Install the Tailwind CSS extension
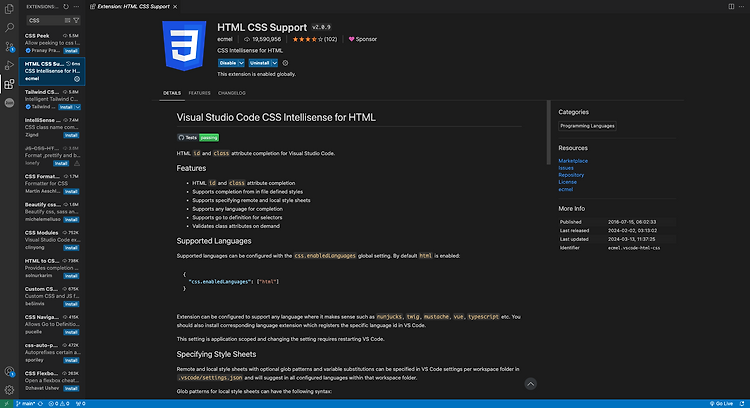The image size is (750, 408). pos(66,107)
